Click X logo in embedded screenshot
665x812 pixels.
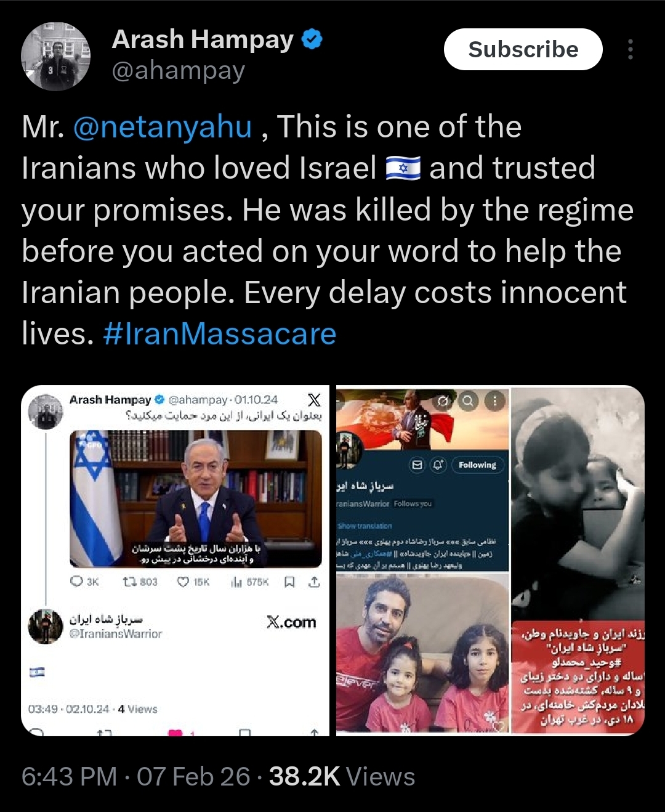tap(314, 400)
